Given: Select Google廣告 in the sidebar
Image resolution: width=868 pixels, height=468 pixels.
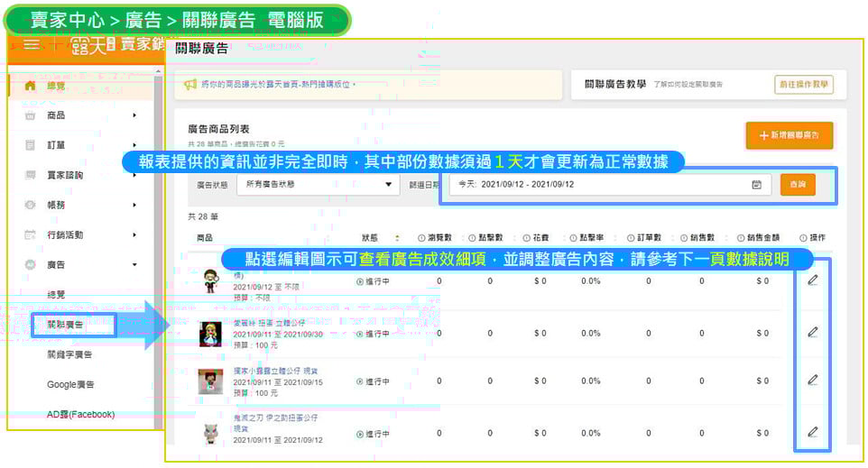Looking at the screenshot, I should coord(70,384).
